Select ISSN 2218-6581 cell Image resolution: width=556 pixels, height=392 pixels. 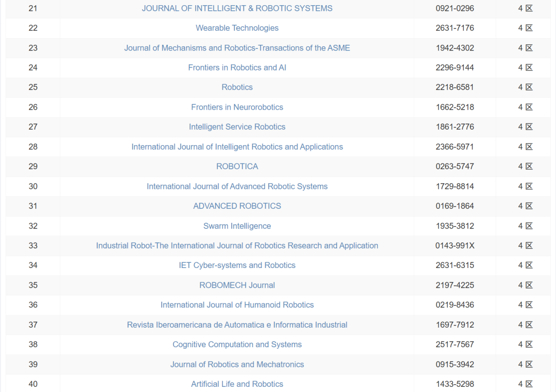pyautogui.click(x=455, y=87)
